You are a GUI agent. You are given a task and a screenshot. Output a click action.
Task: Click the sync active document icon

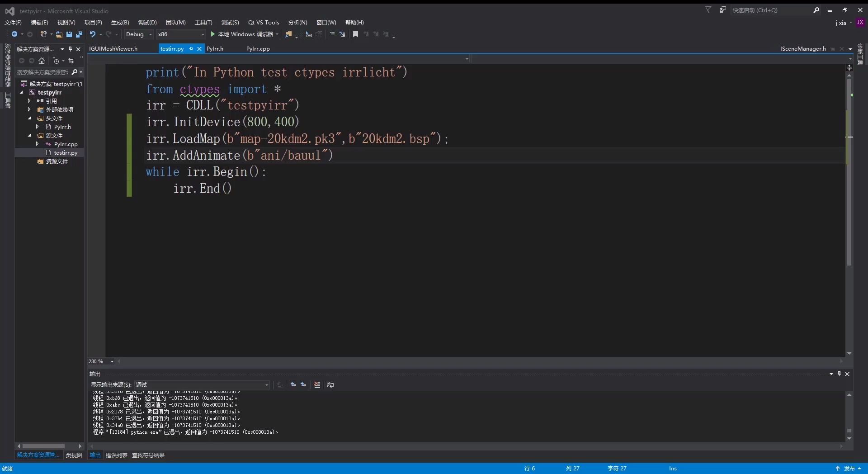(71, 61)
